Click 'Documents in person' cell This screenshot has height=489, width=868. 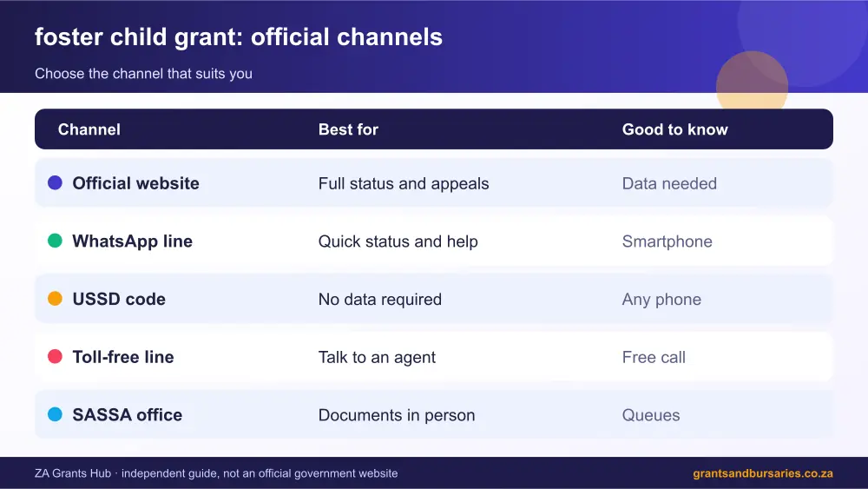point(397,415)
